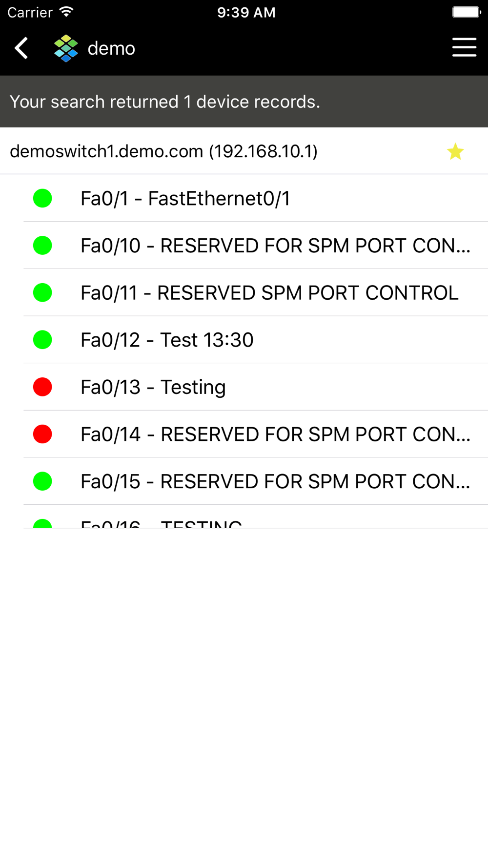Select port Fa0/15 RESERVED FOR SPM entry
This screenshot has width=488, height=868.
pyautogui.click(x=275, y=481)
